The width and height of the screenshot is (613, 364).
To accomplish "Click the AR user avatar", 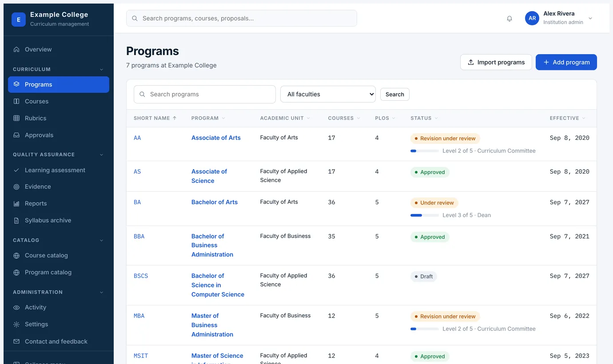I will click(532, 18).
